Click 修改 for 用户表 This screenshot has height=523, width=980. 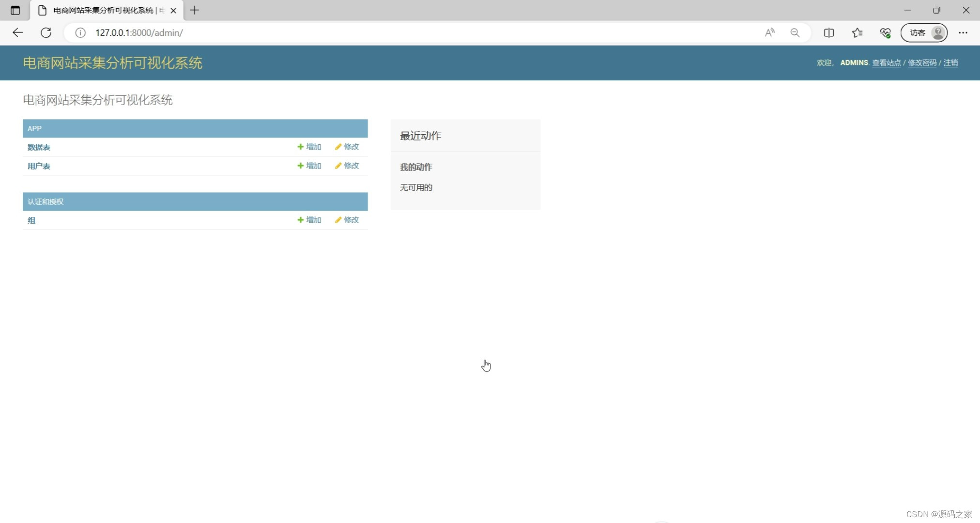[x=347, y=166]
